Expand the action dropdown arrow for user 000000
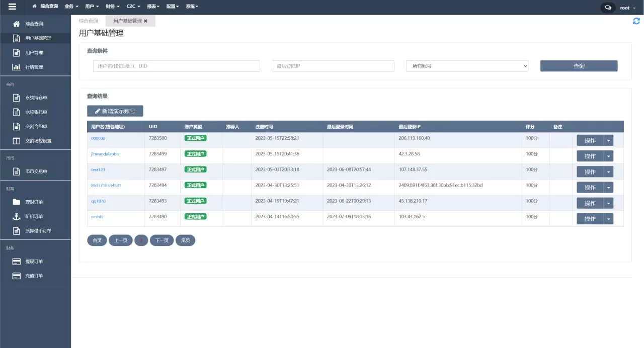Screen dimensions: 644x348 click(x=608, y=141)
